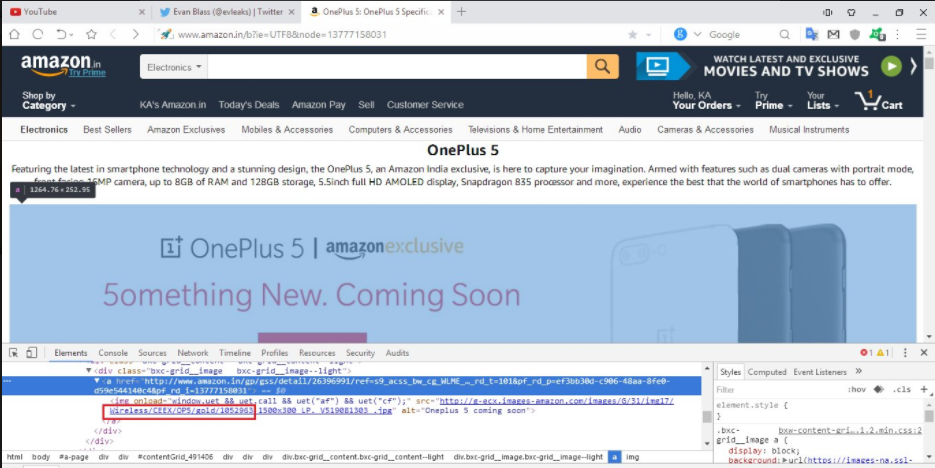Close the YouTube tab
Viewport: 935px width, 468px height.
141,11
